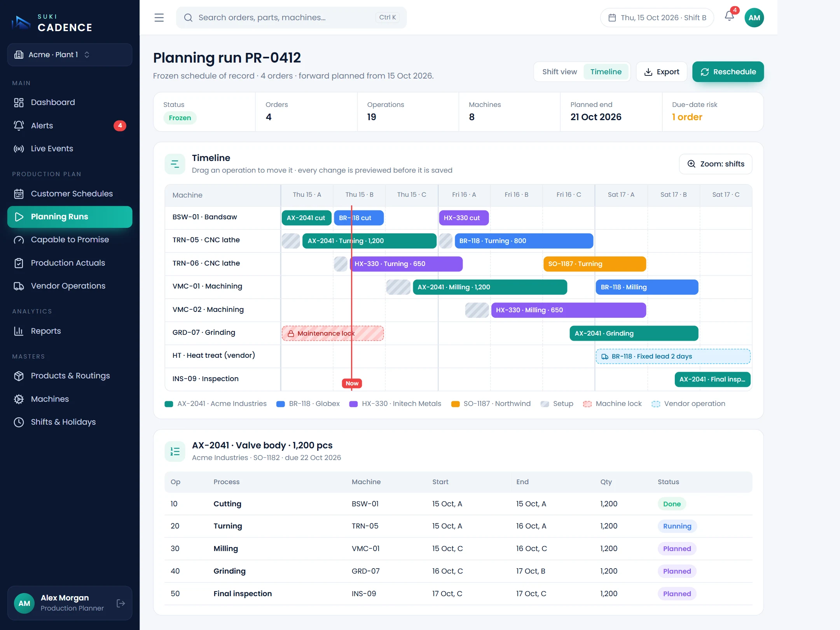Go to Live Events
Screen dimensions: 840x630
70,149
